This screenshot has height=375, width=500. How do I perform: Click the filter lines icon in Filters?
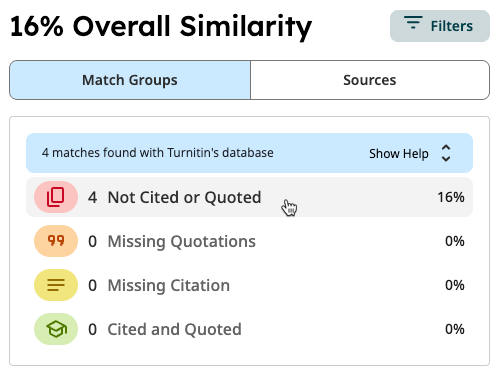[x=413, y=22]
